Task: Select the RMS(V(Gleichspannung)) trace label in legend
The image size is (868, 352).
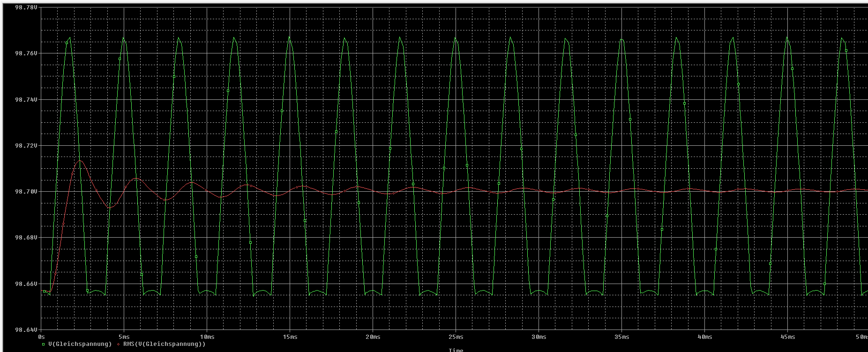Action: pos(164,344)
